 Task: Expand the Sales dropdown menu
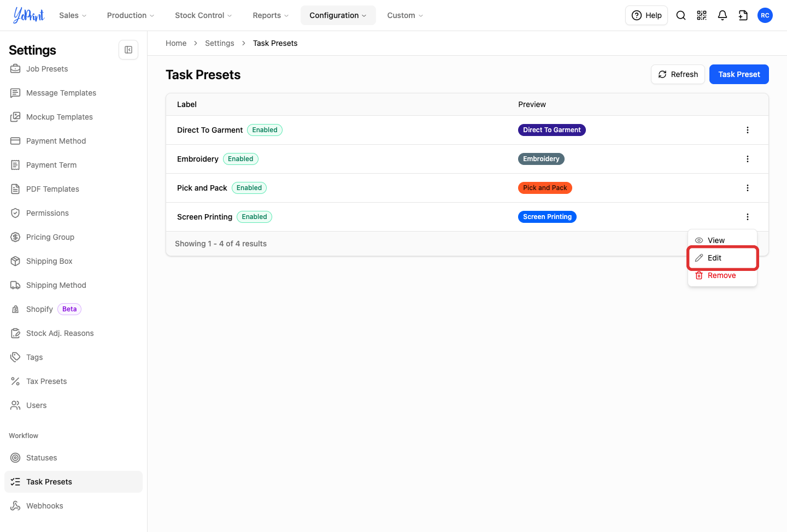click(73, 15)
